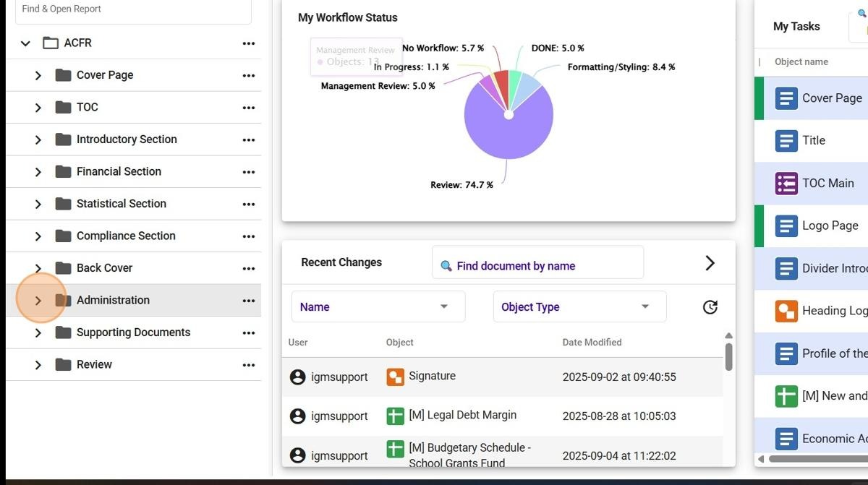Click the right arrow in Recent Changes

point(710,263)
